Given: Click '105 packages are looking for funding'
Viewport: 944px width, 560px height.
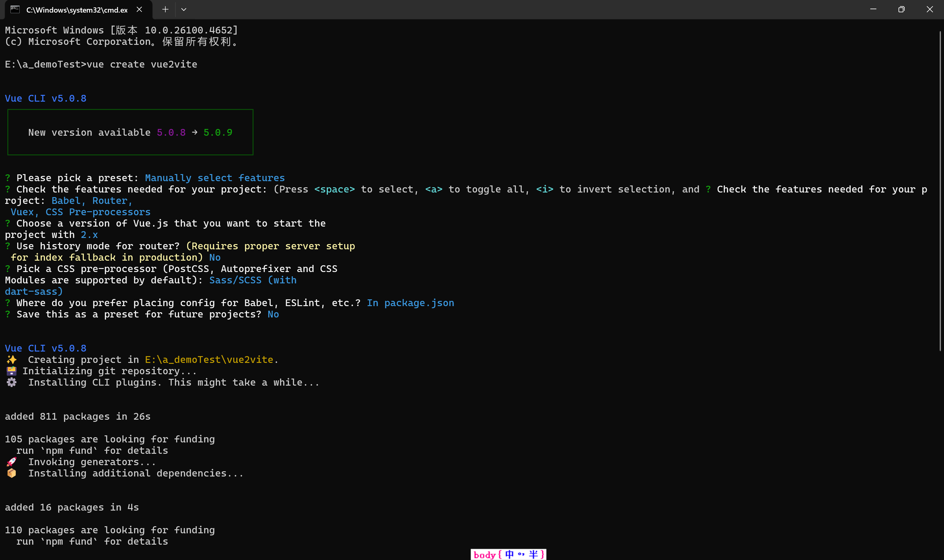Looking at the screenshot, I should (110, 439).
